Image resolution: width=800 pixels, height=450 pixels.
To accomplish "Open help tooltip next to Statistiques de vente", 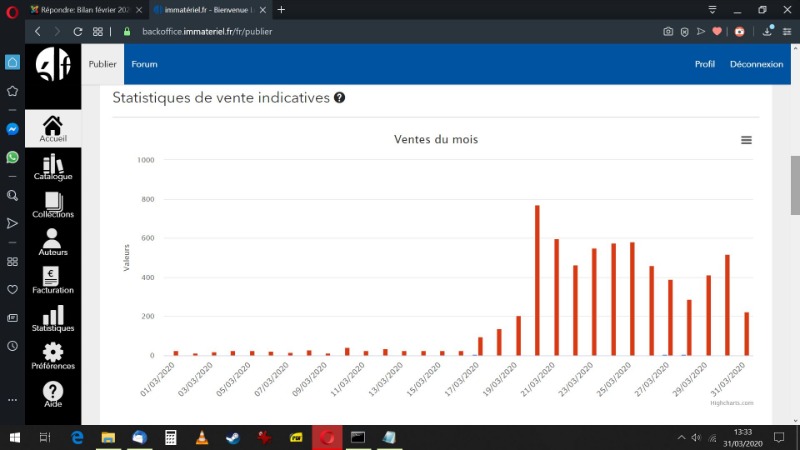I will click(340, 98).
